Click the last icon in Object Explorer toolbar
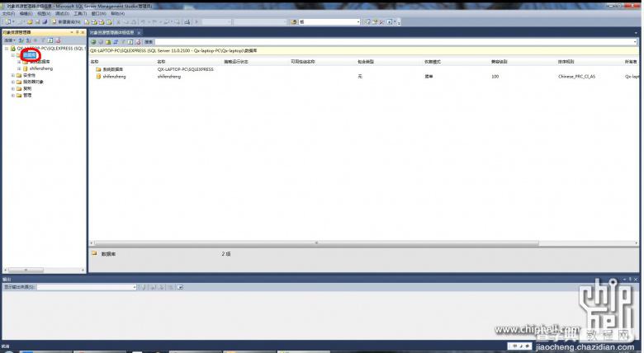Image resolution: width=644 pixels, height=353 pixels. pos(58,40)
